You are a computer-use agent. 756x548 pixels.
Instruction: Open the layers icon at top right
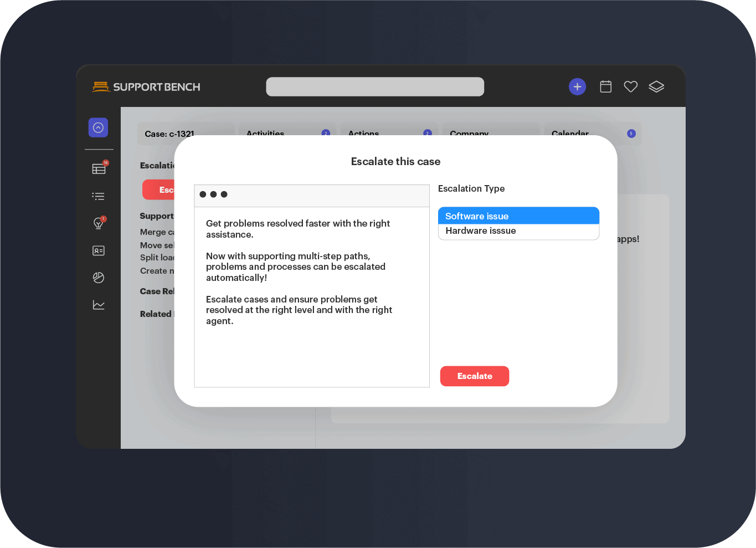point(656,86)
